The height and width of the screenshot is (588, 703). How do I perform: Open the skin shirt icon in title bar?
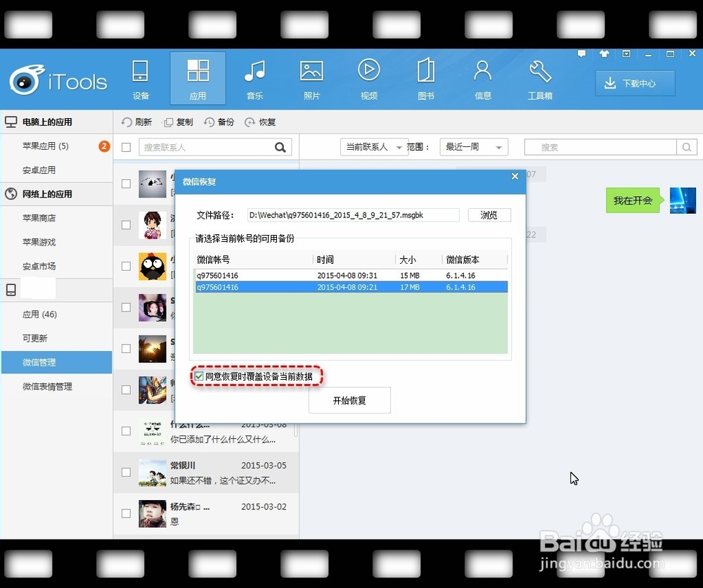[604, 54]
